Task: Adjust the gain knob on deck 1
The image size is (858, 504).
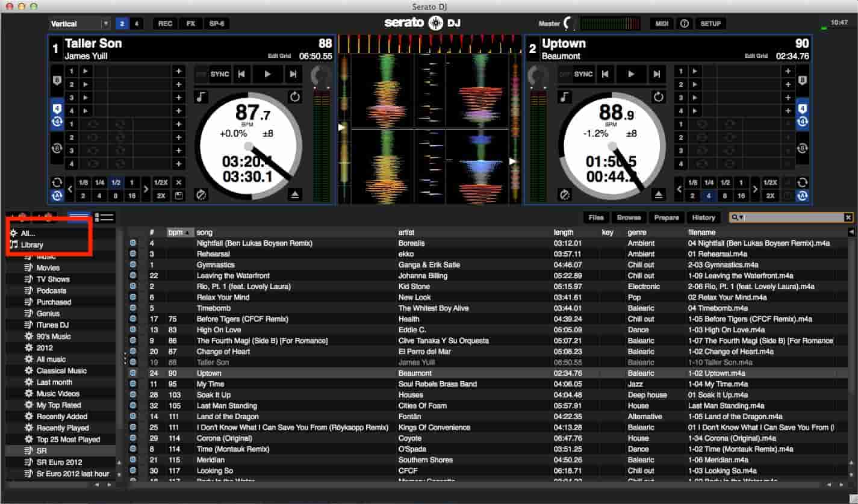Action: click(322, 76)
